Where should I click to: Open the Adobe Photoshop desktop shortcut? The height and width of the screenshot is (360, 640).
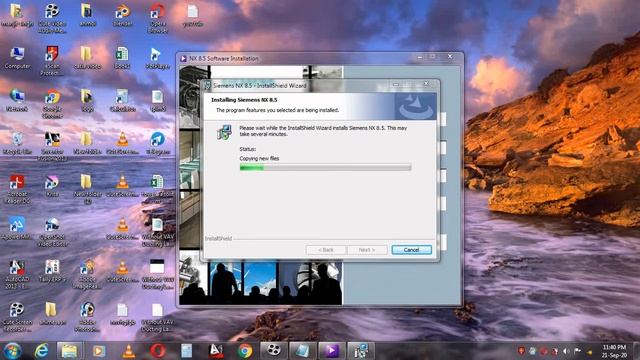coord(87,317)
